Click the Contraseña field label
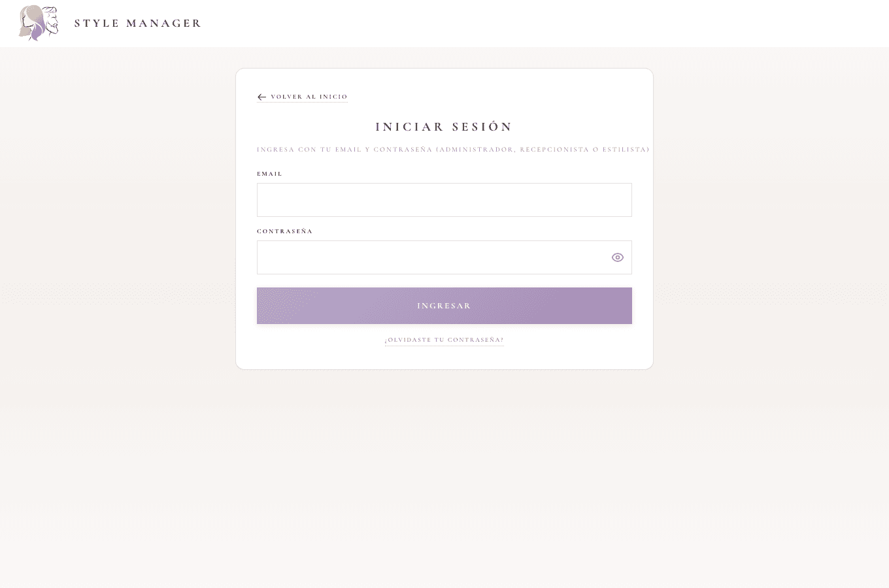 click(284, 231)
